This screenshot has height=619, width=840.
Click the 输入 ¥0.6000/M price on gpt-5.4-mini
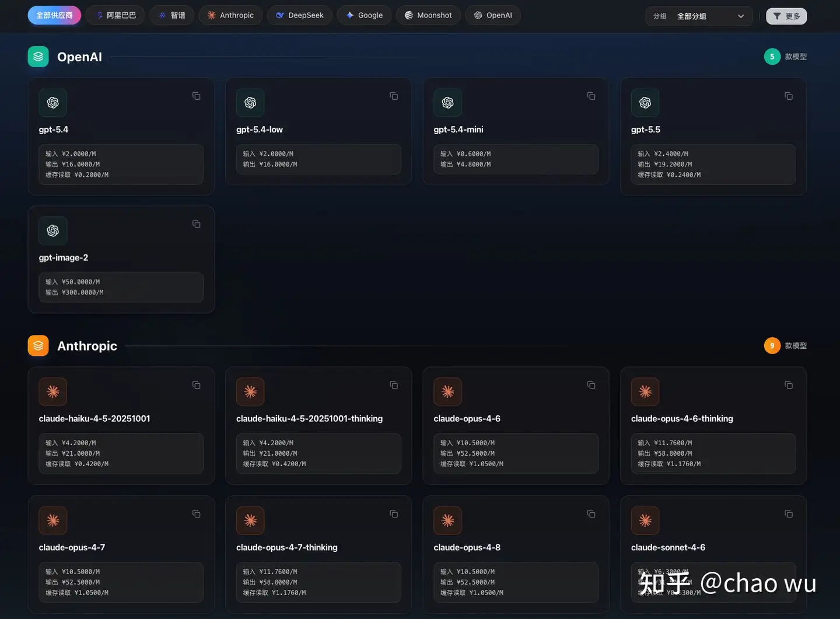[x=466, y=154]
